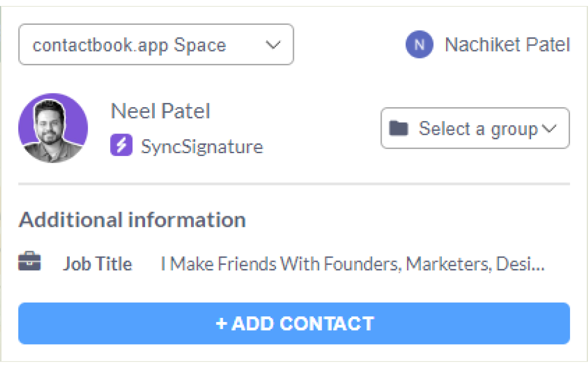Open the Select a group dropdown
The image size is (588, 368).
[x=475, y=128]
